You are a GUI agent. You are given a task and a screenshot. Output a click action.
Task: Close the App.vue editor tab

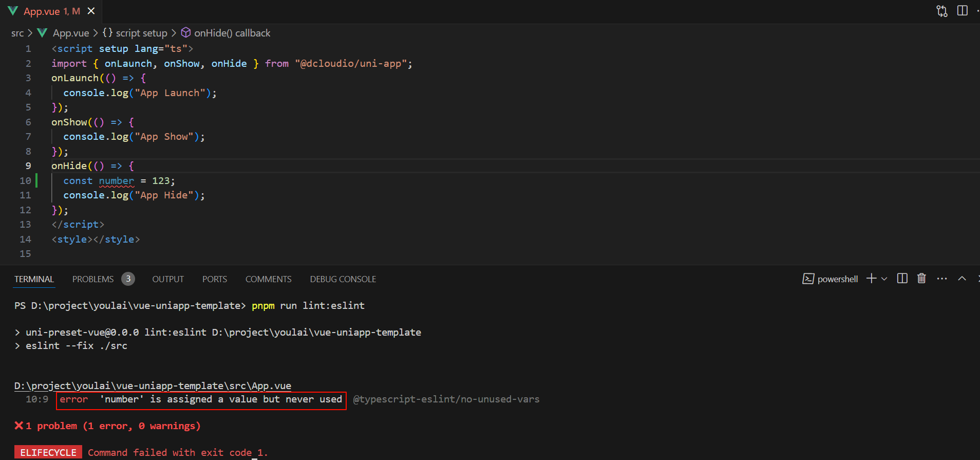point(91,11)
